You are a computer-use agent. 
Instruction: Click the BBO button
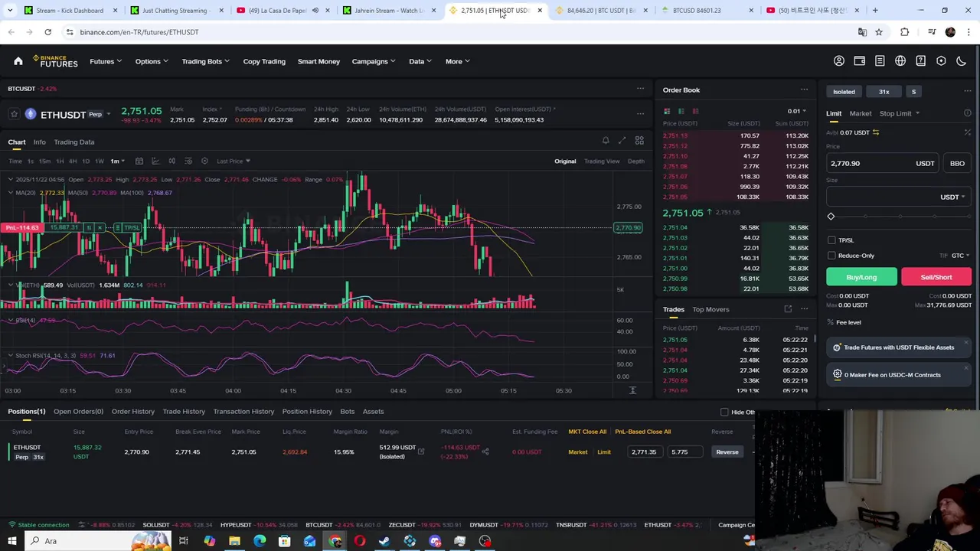957,163
